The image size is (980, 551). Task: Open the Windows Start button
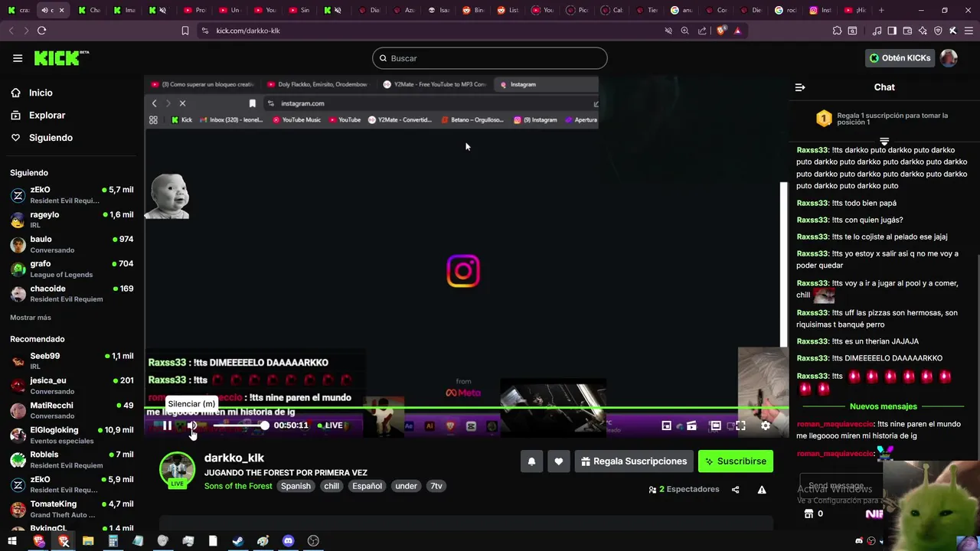tap(12, 541)
